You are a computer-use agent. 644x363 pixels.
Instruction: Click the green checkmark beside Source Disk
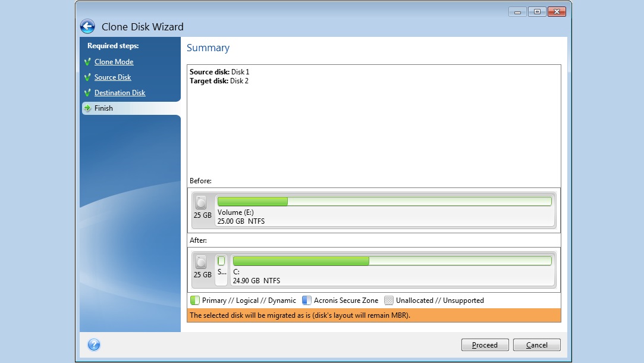click(x=87, y=77)
